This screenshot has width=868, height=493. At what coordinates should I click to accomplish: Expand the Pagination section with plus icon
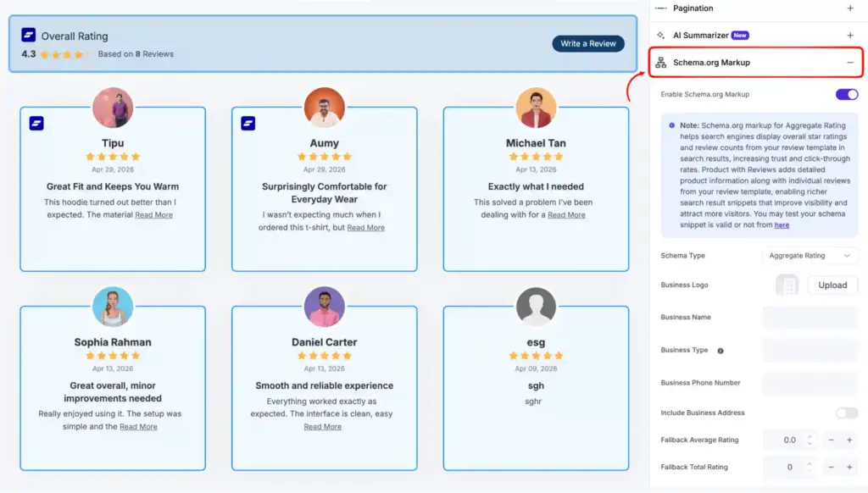coord(850,8)
